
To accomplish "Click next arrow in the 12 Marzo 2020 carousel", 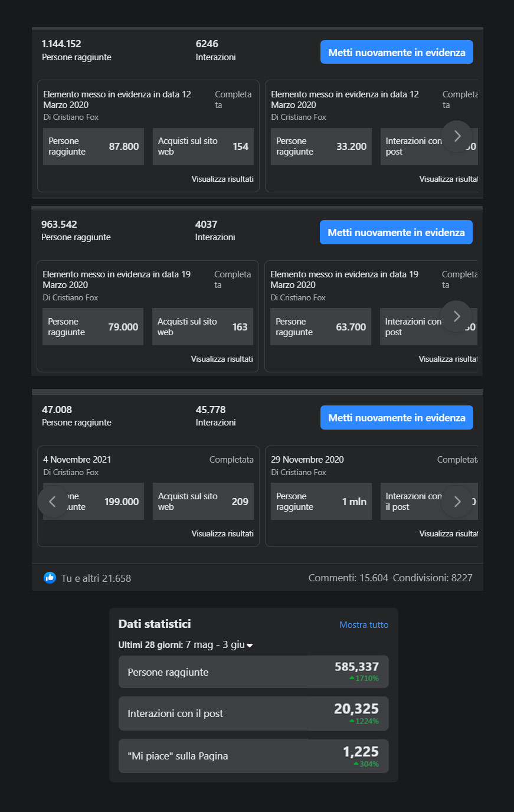I will click(457, 136).
